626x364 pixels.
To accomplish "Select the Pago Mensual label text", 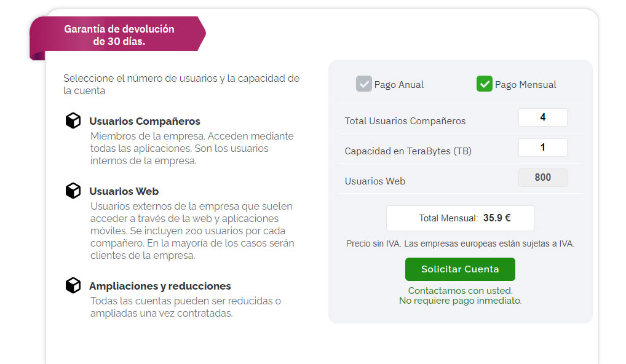I will click(525, 85).
